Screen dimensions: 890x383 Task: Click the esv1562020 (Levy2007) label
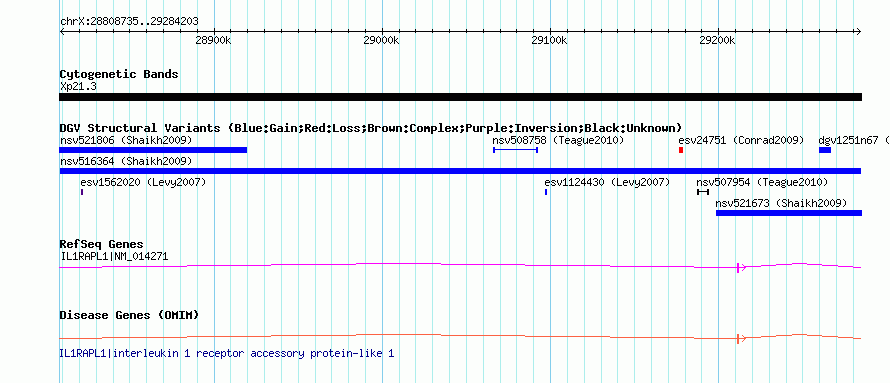143,183
